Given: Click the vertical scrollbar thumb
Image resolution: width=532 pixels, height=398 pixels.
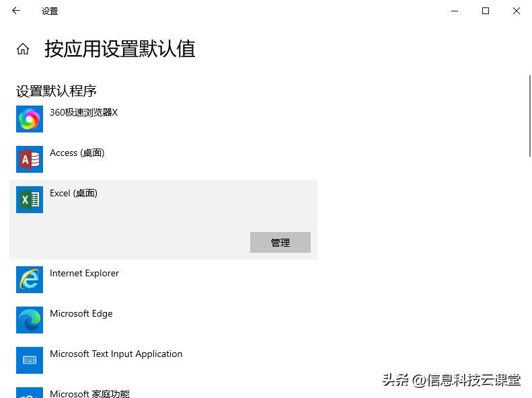Looking at the screenshot, I should 529,116.
